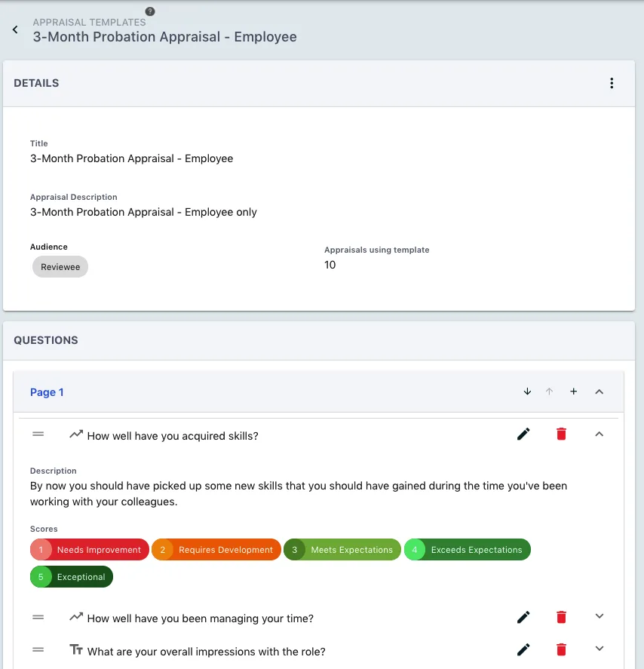Collapse the acquired skills question details
The height and width of the screenshot is (669, 644).
(x=600, y=434)
